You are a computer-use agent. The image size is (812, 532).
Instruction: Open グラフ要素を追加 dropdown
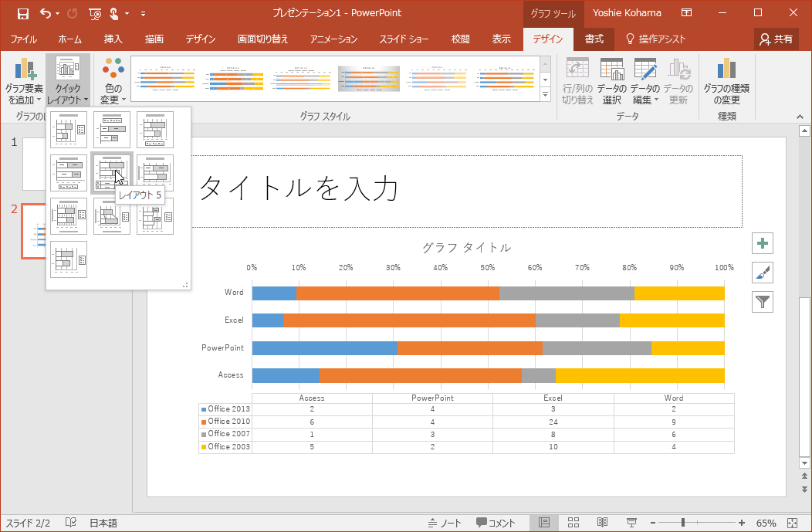point(24,81)
